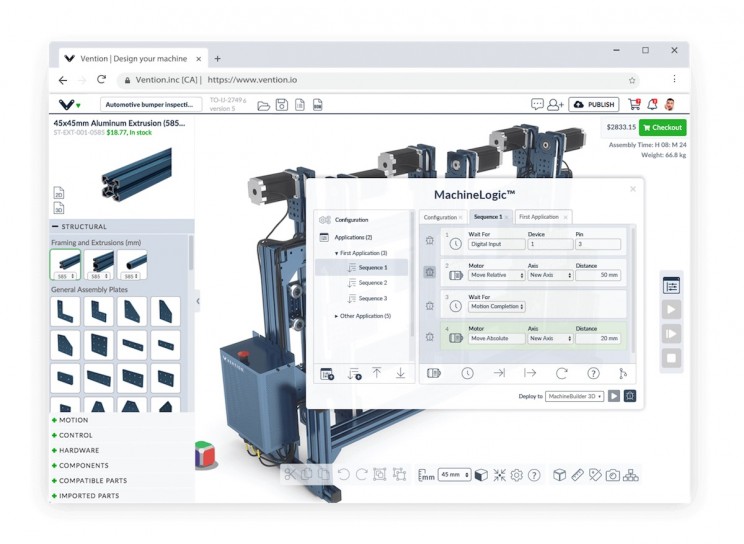Open MachineLogic panel on right sidebar
744x544 pixels.
pos(671,286)
